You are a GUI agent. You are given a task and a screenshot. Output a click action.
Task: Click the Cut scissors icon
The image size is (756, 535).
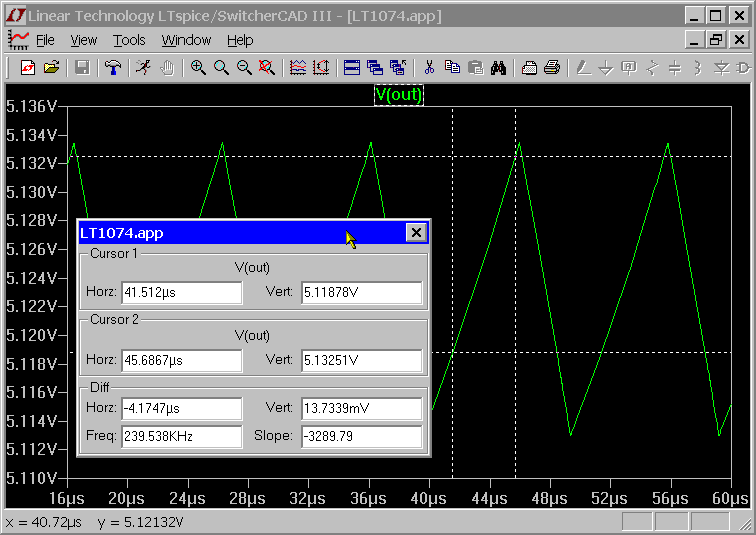point(429,67)
